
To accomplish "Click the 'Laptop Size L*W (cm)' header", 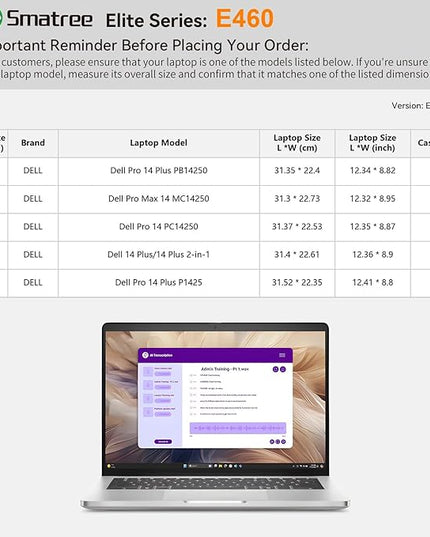I will [297, 143].
